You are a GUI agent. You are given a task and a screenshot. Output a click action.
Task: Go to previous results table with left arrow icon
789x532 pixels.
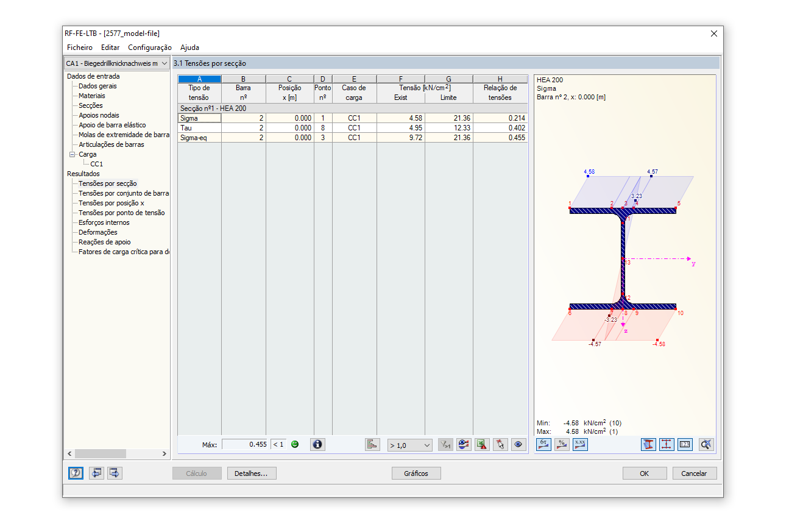(x=96, y=473)
